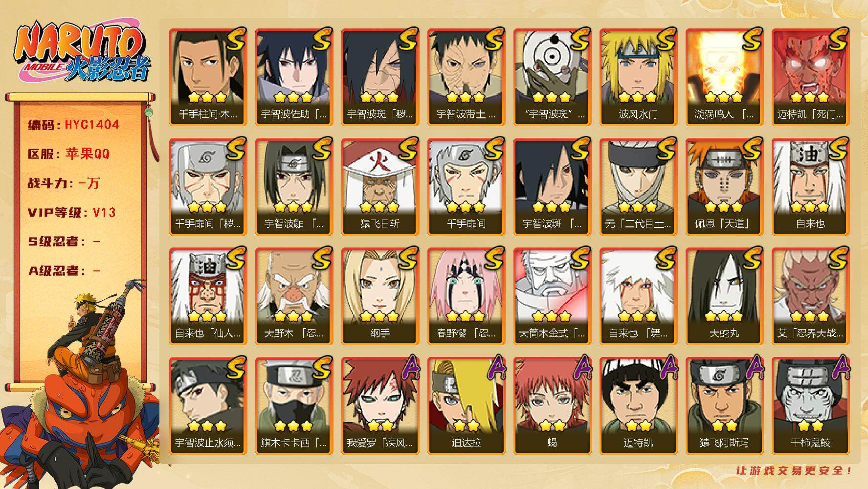Image resolution: width=868 pixels, height=489 pixels.
Task: Select the 旗木卡卡西 masked ninja card
Action: pos(294,405)
